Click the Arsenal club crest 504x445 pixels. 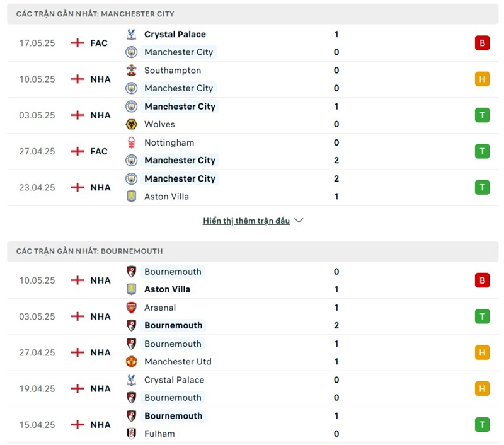click(131, 308)
